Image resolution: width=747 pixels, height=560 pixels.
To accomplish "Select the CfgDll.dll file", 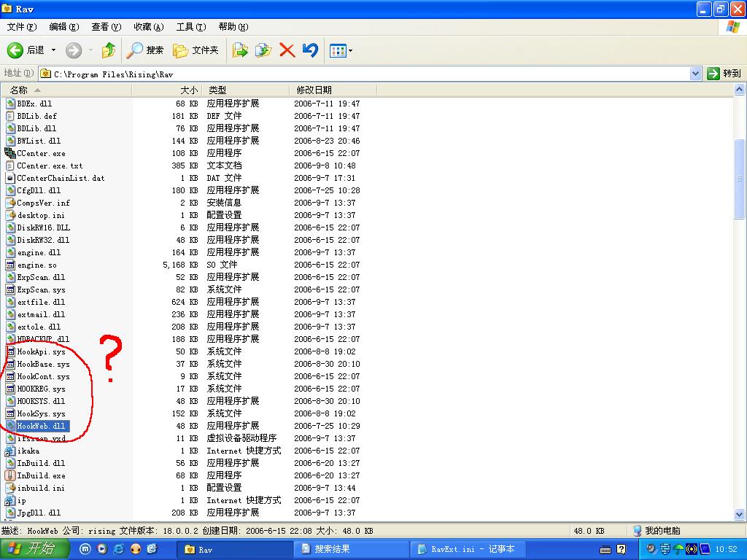I will (39, 190).
